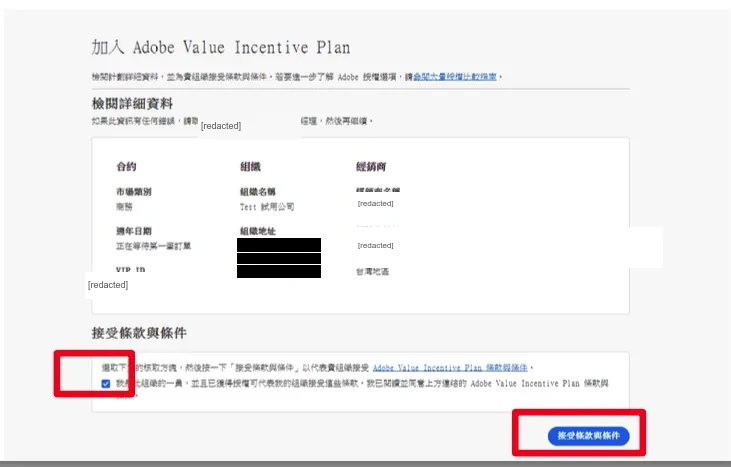Click the '市場類別' label
The image size is (731, 467).
[x=134, y=192]
